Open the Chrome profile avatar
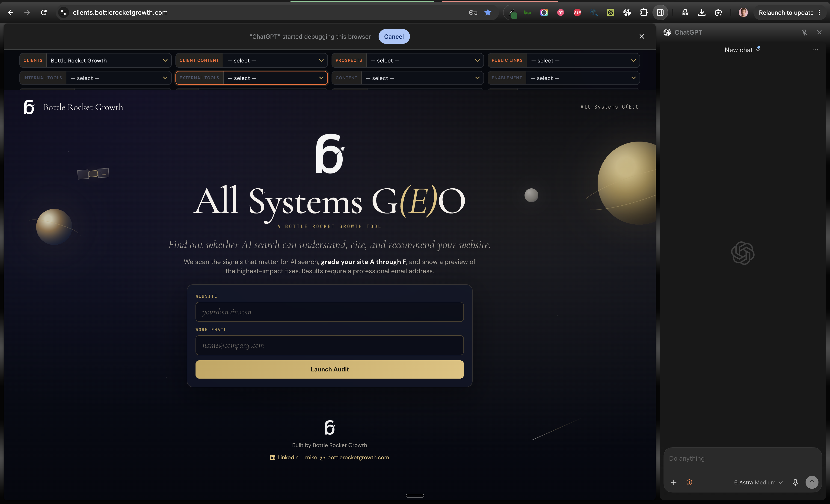 [x=743, y=12]
